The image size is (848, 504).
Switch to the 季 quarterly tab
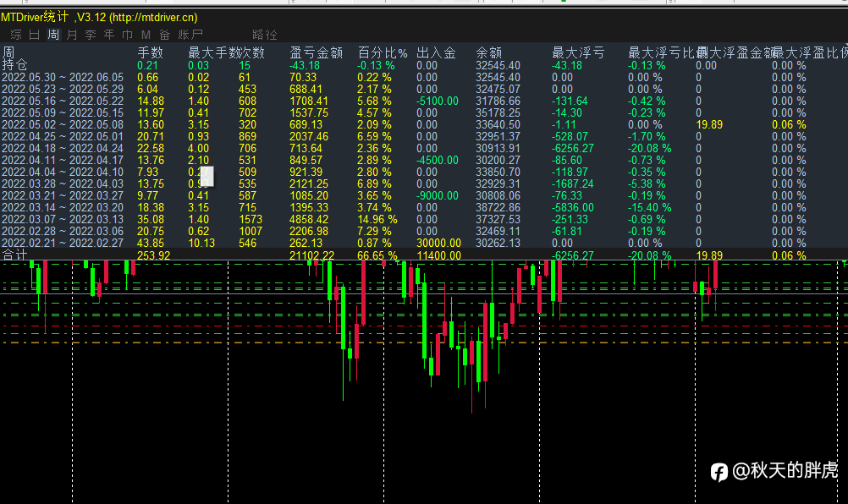(91, 35)
